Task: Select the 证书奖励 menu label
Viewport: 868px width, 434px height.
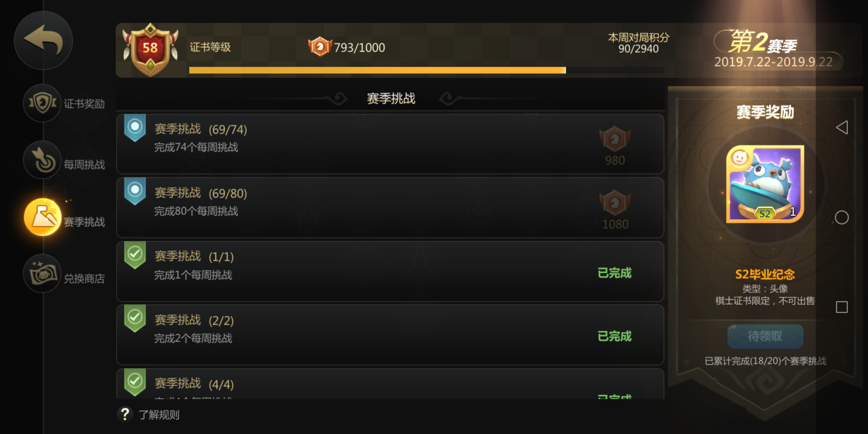Action: tap(84, 104)
